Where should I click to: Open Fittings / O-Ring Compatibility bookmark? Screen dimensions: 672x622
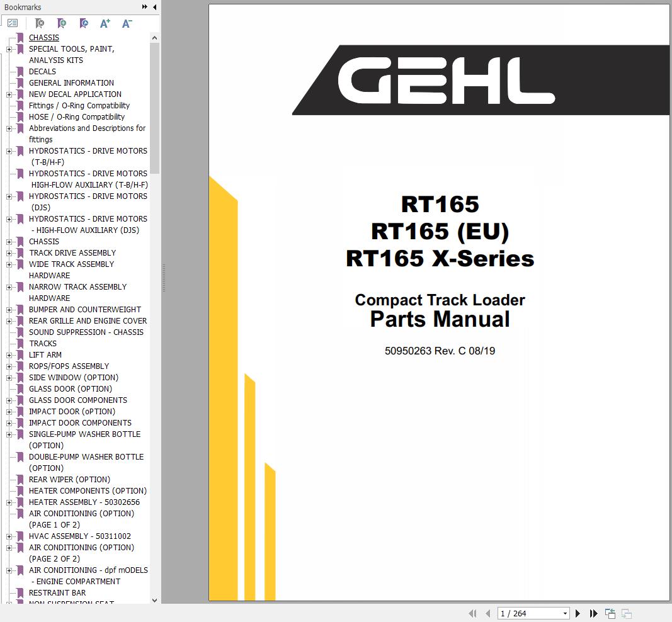[x=79, y=105]
